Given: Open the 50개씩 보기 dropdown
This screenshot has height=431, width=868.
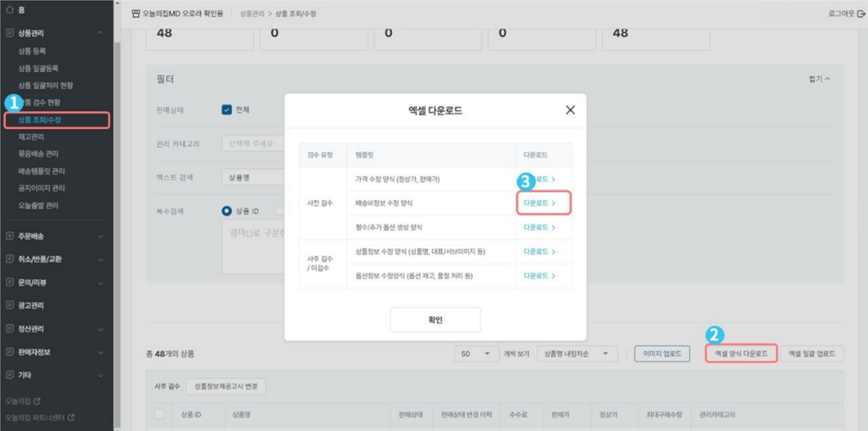Looking at the screenshot, I should (x=475, y=353).
